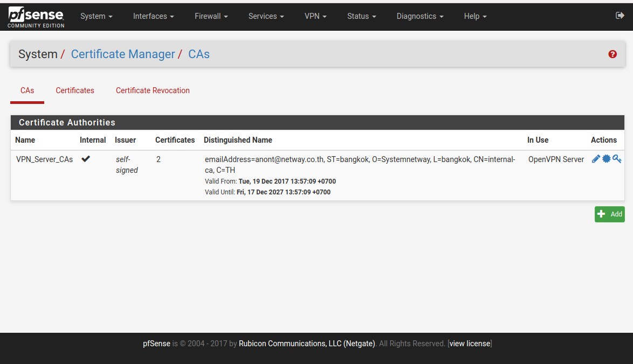
Task: Expand the Diagnostics menu
Action: (x=419, y=16)
